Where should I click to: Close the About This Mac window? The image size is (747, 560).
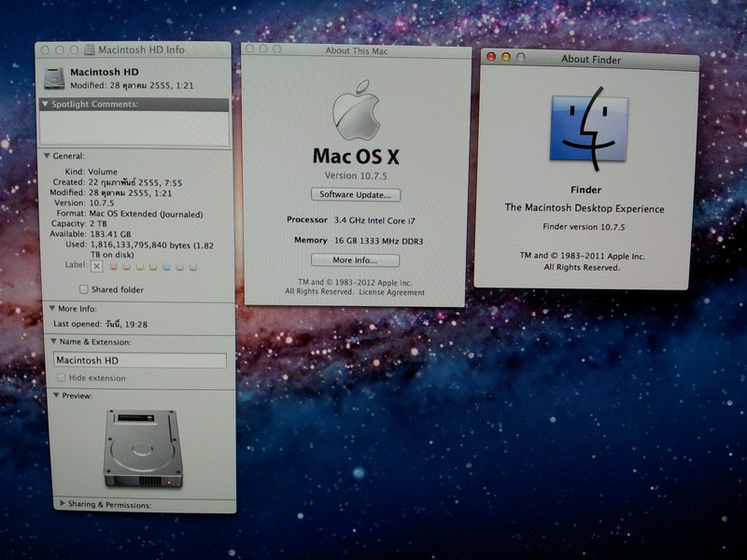(x=249, y=49)
